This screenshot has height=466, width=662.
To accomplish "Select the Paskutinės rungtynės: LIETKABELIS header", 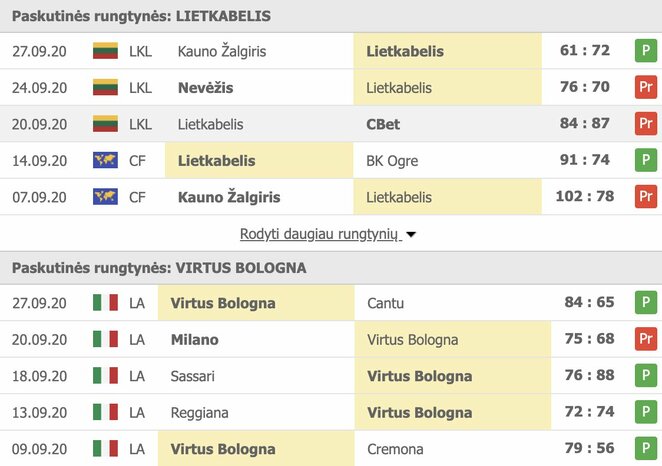I will coord(141,16).
